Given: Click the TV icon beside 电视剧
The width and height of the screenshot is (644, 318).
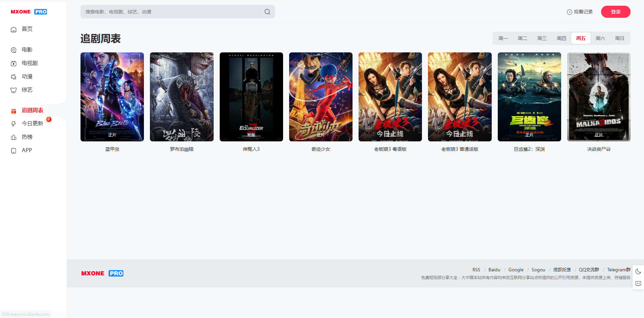Looking at the screenshot, I should pyautogui.click(x=13, y=63).
